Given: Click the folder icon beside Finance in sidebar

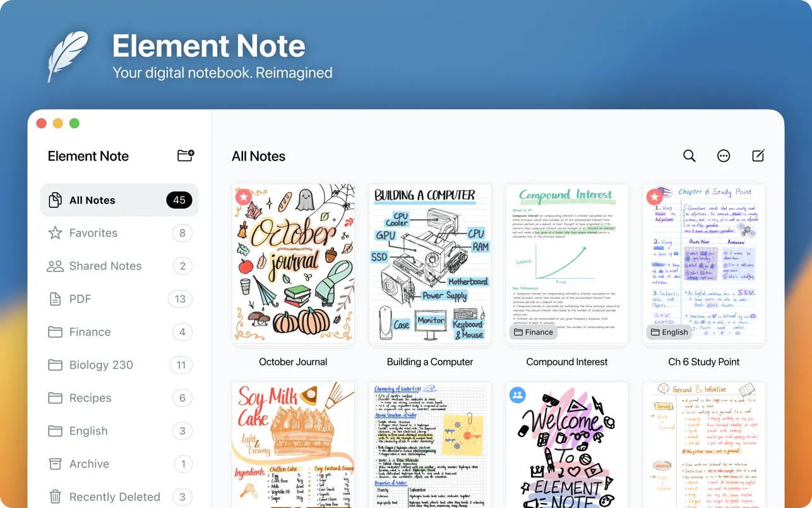Looking at the screenshot, I should (x=56, y=332).
